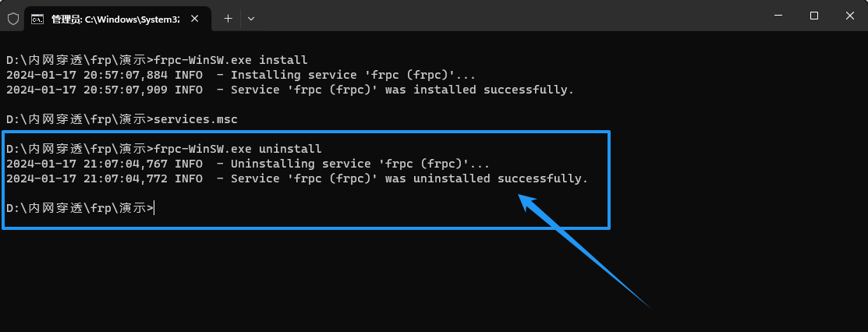868x332 pixels.
Task: Click the cmd icon on the tab
Action: pyautogui.click(x=37, y=19)
